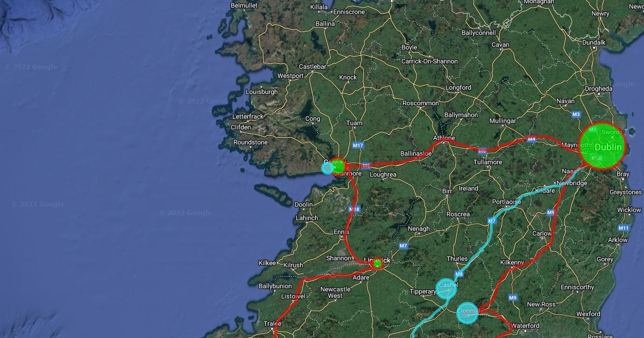Screen dimensions: 644x338
Task: Select the green marker at Limerick
Action: pyautogui.click(x=377, y=263)
